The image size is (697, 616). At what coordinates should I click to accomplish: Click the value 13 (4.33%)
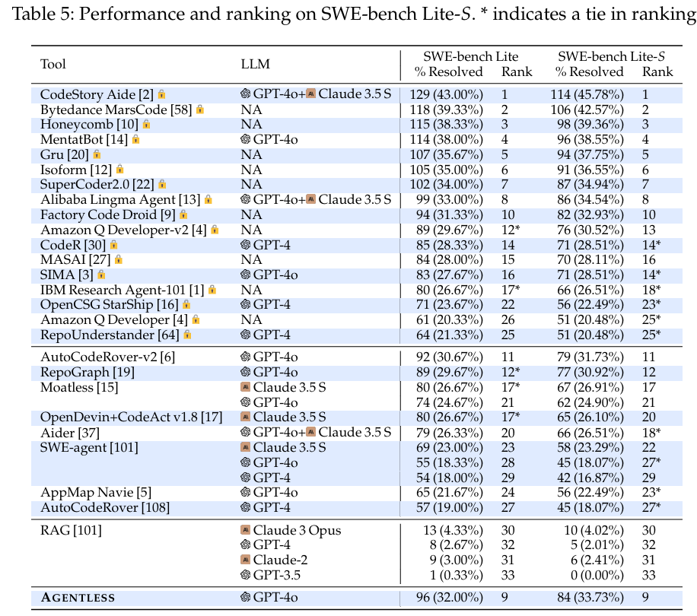(x=453, y=530)
